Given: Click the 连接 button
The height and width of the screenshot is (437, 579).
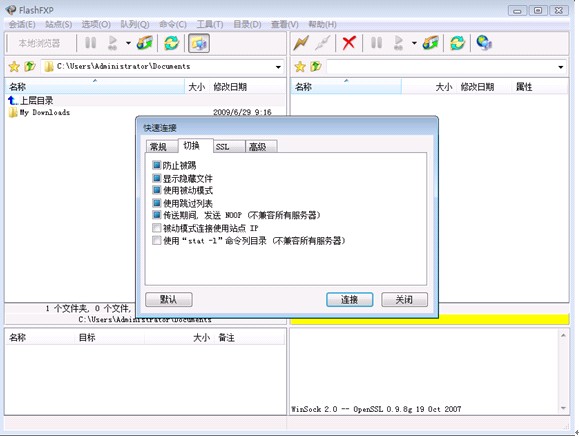Looking at the screenshot, I should (349, 299).
